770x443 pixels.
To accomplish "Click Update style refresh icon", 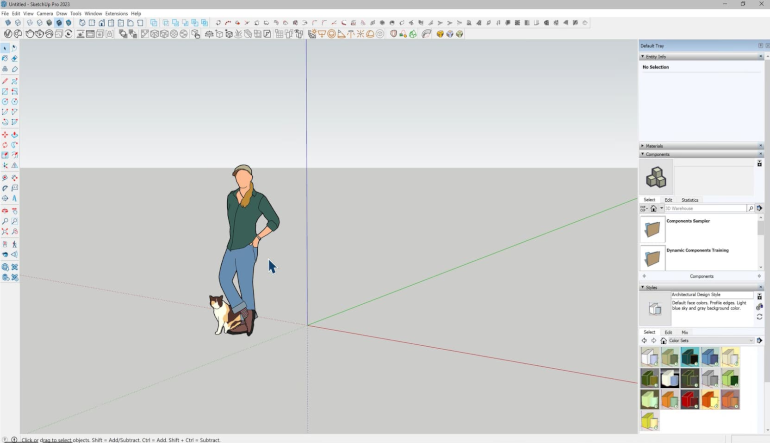I will (x=759, y=317).
